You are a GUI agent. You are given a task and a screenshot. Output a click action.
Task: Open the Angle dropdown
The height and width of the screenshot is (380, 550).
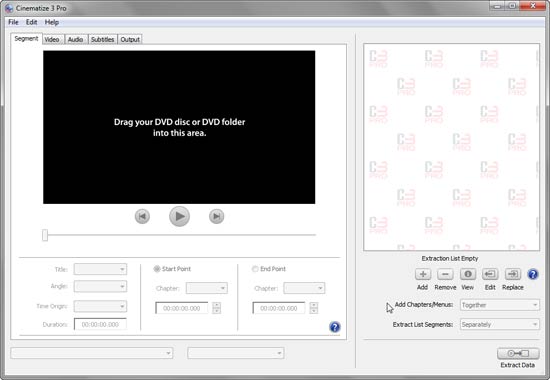point(100,286)
